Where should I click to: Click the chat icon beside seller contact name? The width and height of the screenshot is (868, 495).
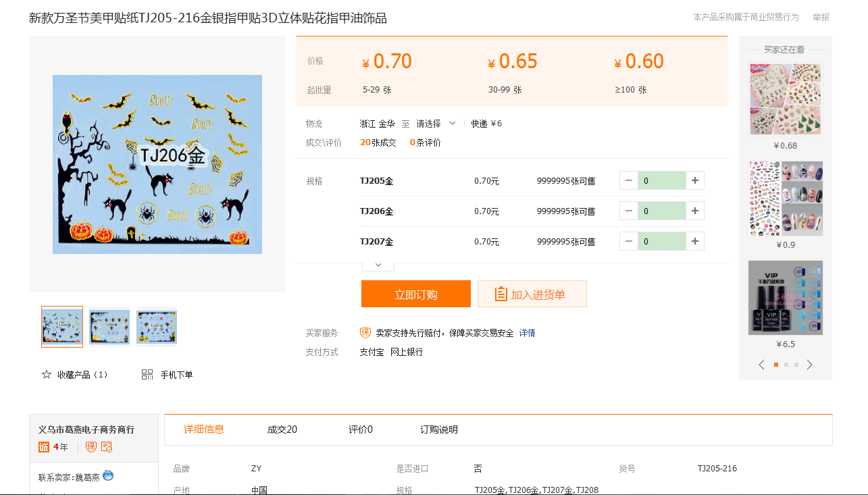coord(108,475)
